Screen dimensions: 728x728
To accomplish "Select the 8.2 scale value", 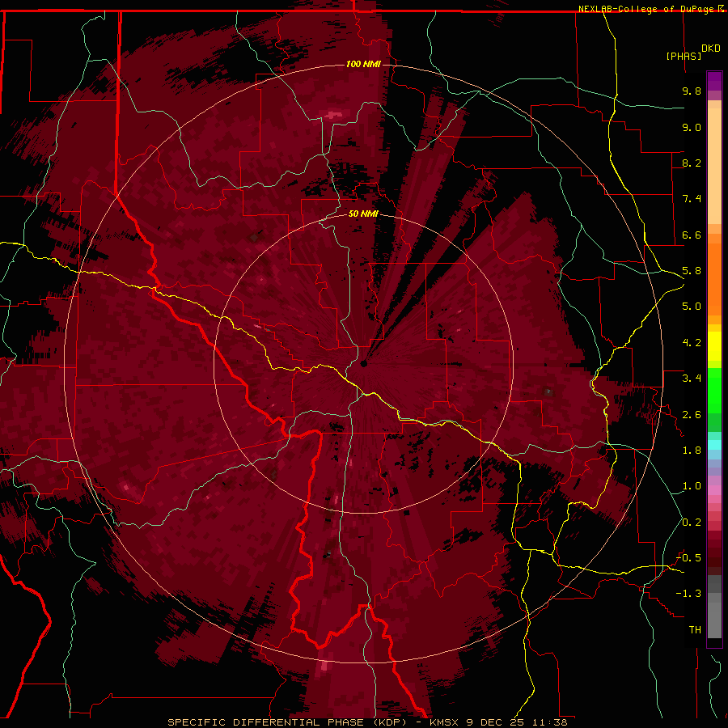I will coord(692,163).
